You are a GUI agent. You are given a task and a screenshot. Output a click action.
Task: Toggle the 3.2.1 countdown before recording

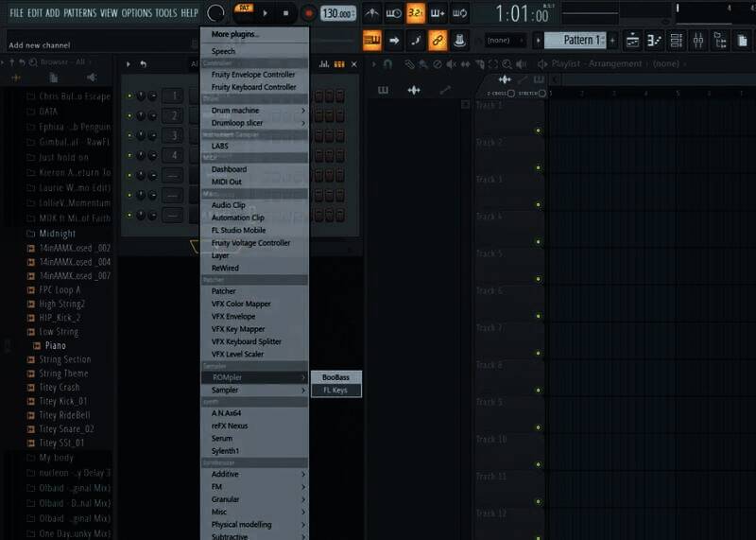[x=416, y=13]
